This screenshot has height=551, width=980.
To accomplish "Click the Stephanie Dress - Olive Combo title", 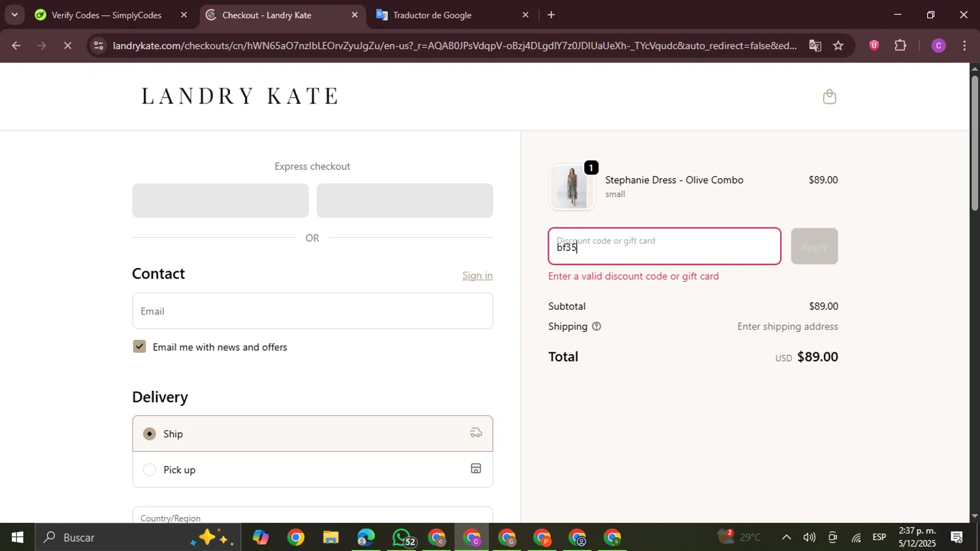I will (x=674, y=180).
